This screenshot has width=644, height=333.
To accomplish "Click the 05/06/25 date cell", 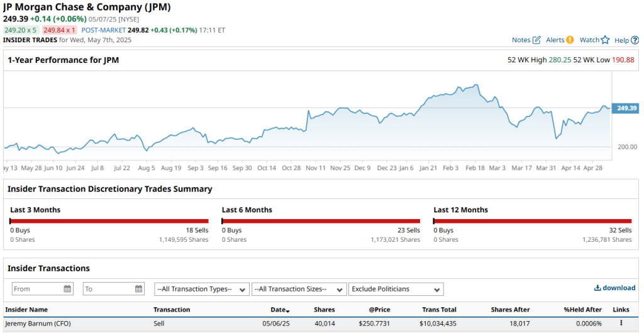I will coord(276,324).
